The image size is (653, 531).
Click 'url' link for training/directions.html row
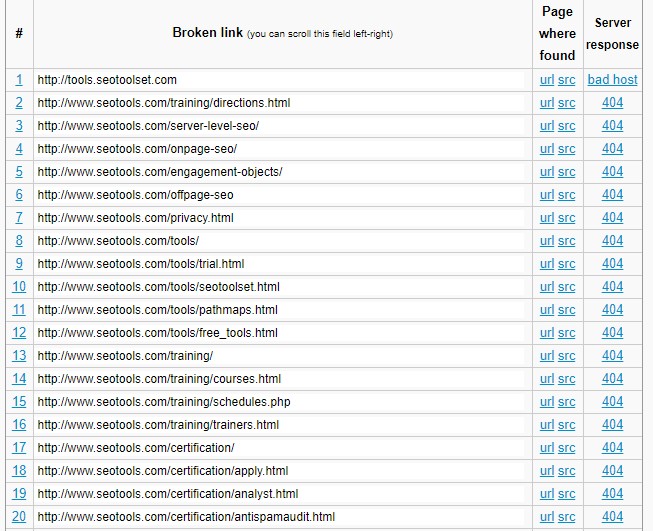click(546, 103)
